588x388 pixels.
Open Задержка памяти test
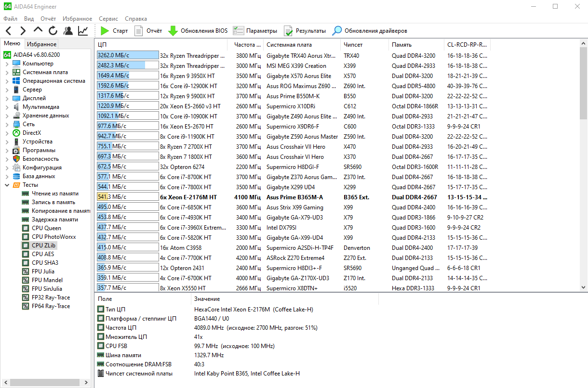tap(55, 220)
